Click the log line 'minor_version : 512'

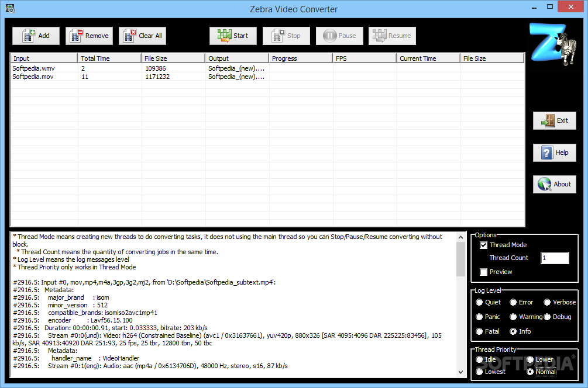coord(60,305)
